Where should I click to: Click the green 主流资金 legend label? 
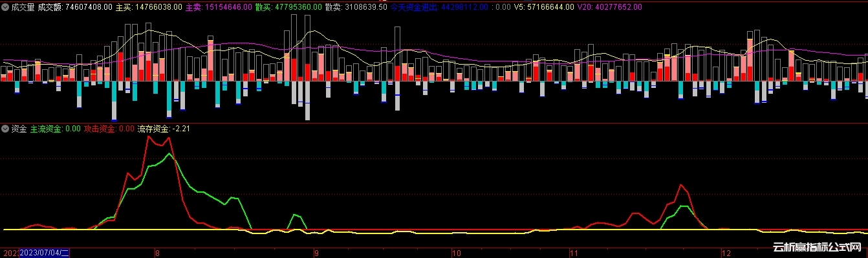[56, 129]
